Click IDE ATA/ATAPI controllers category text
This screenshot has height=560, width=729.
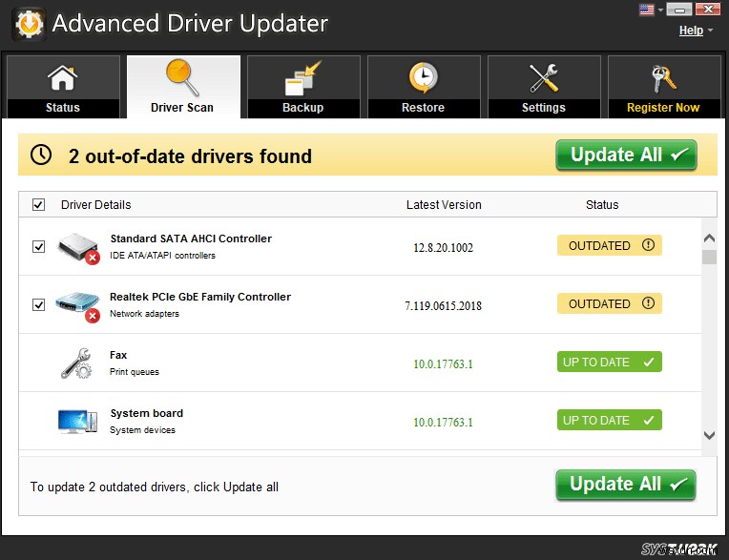tap(163, 256)
